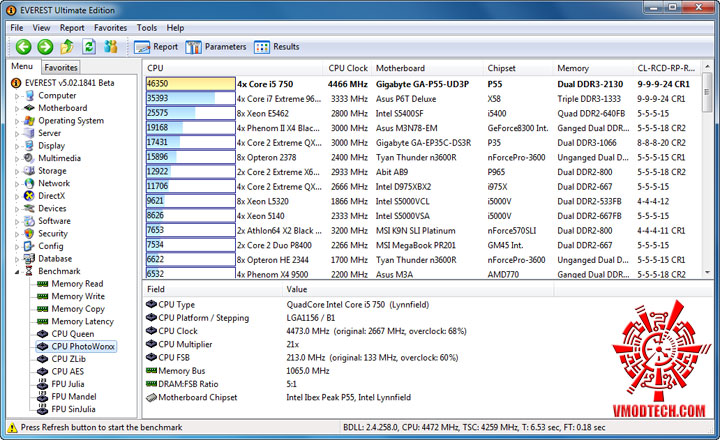Expand the Storage tree node

click(17, 171)
